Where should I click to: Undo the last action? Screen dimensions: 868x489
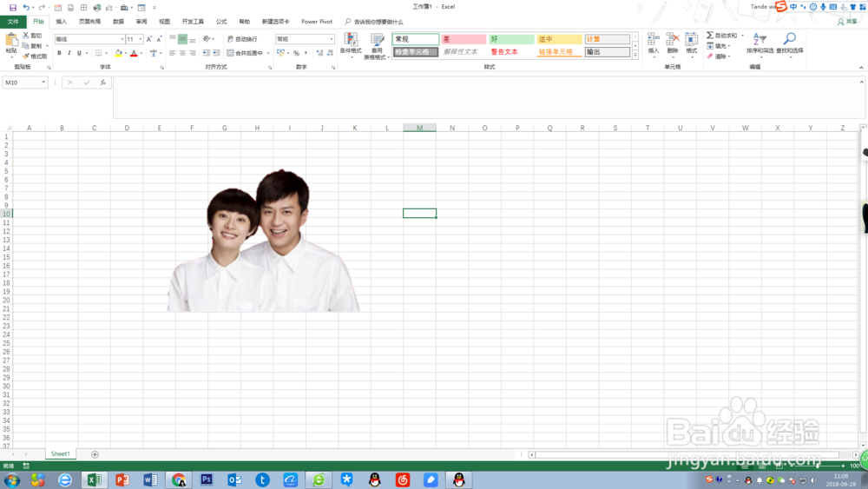(x=25, y=8)
